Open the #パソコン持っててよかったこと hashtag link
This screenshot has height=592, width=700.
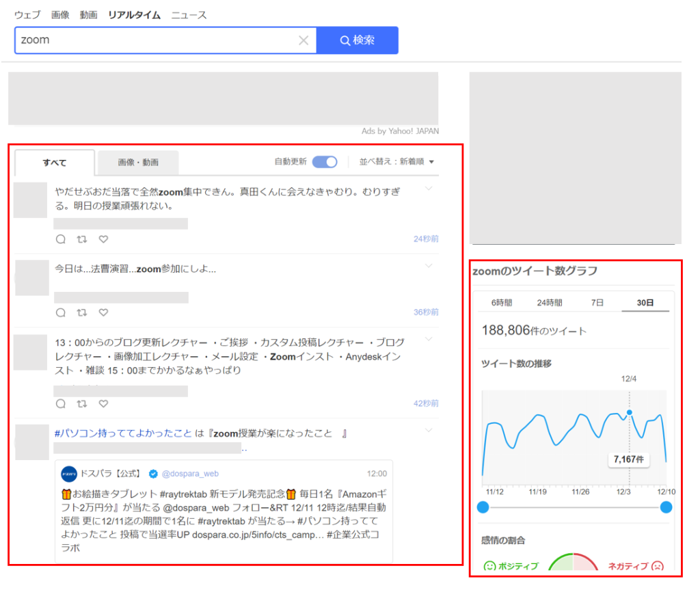(123, 433)
